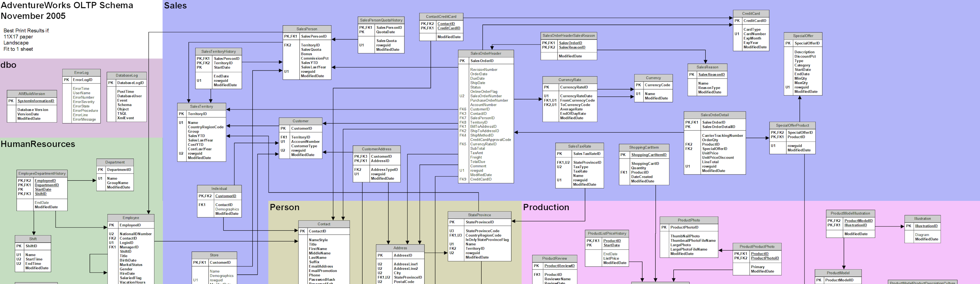Click the CountryRegionCode column in SalesTerritory
The width and height of the screenshot is (980, 284).
206,127
